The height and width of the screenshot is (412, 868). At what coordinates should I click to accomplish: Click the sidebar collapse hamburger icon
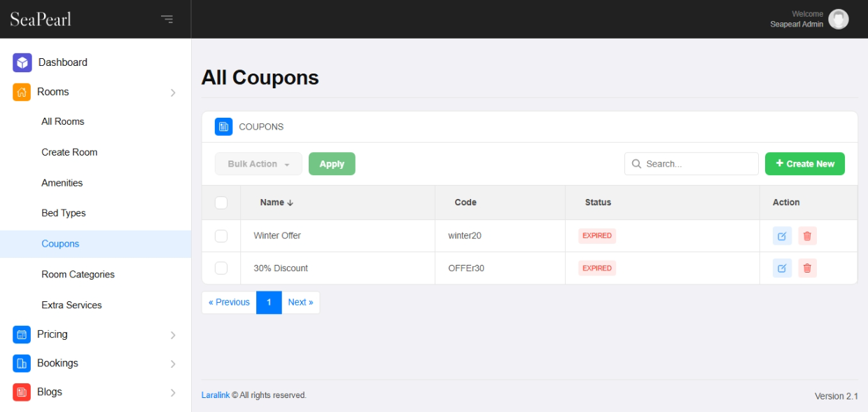point(167,19)
